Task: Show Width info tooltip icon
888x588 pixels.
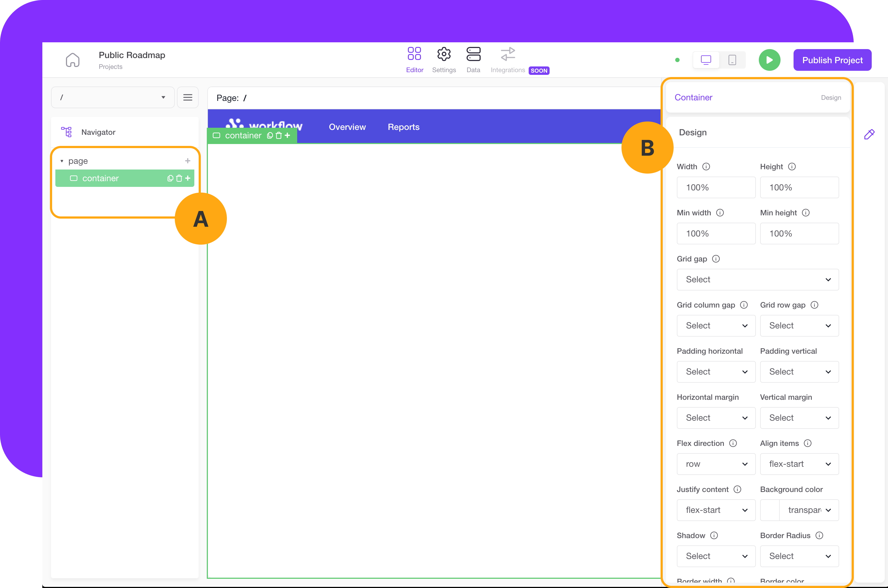Action: 706,167
